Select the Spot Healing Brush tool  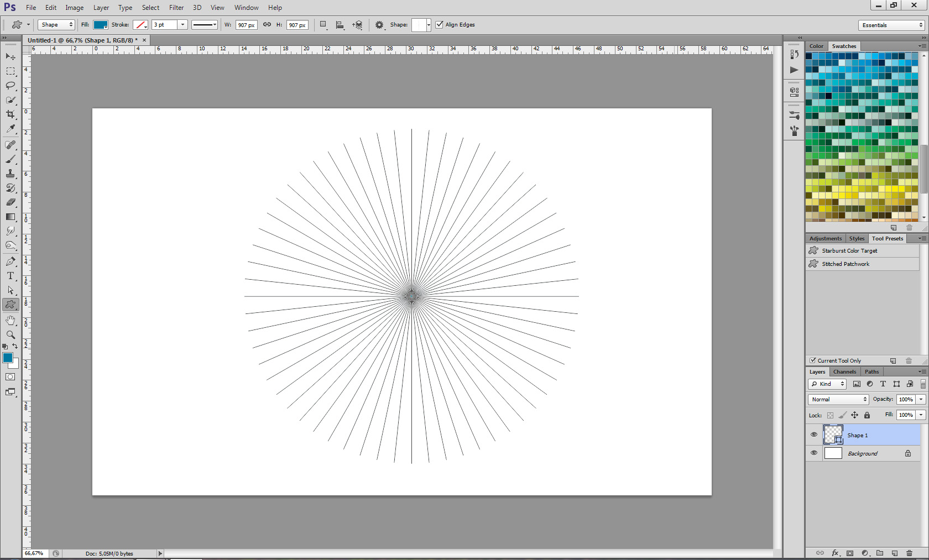click(x=11, y=145)
